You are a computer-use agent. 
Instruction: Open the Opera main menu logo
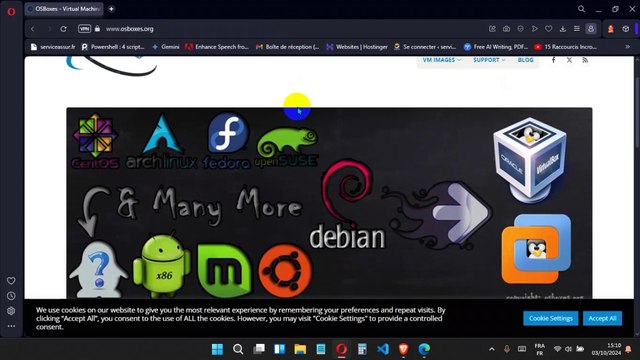coord(11,11)
